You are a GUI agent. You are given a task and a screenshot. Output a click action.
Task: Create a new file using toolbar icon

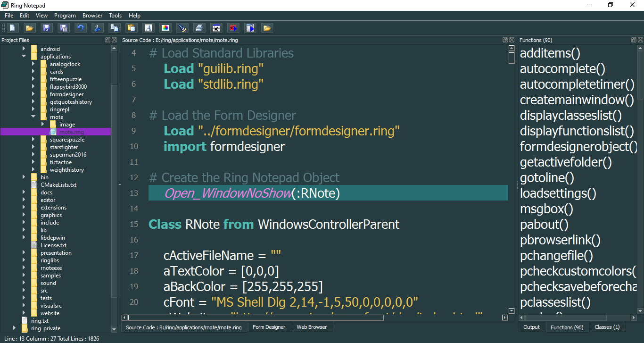pyautogui.click(x=13, y=27)
